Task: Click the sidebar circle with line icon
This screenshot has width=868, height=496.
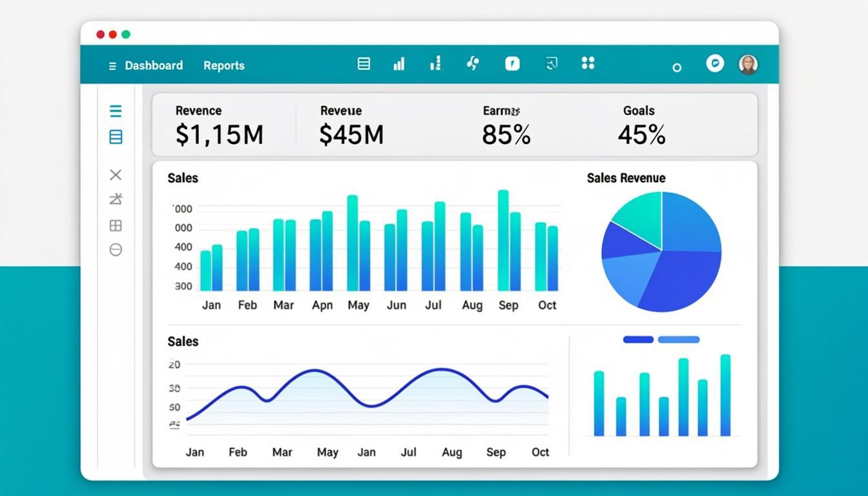Action: 116,250
